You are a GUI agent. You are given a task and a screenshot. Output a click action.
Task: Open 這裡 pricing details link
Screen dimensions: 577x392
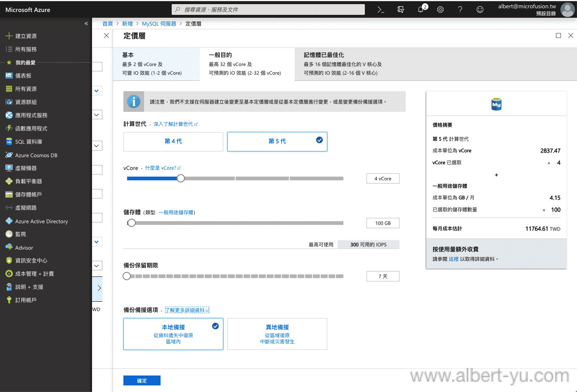[x=454, y=259]
